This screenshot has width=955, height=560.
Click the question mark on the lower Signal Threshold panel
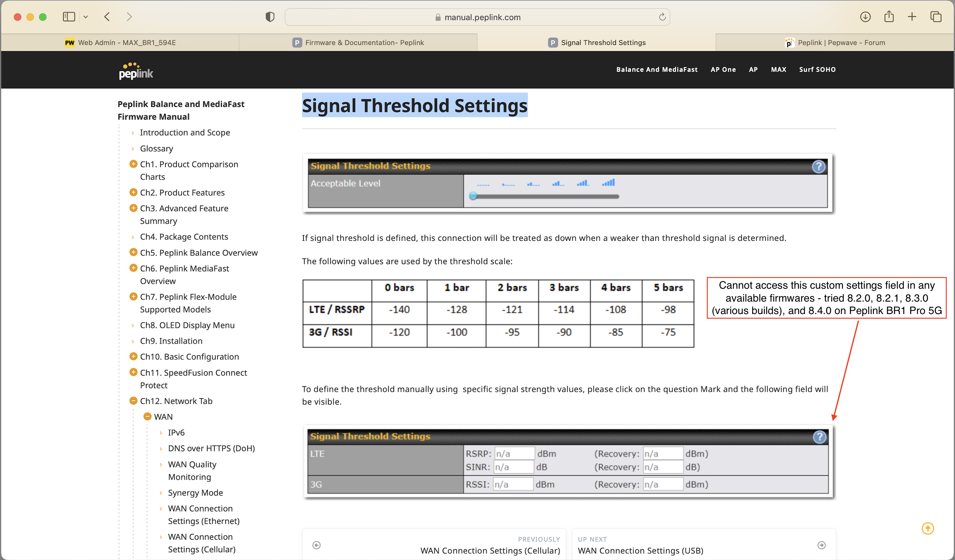click(819, 437)
